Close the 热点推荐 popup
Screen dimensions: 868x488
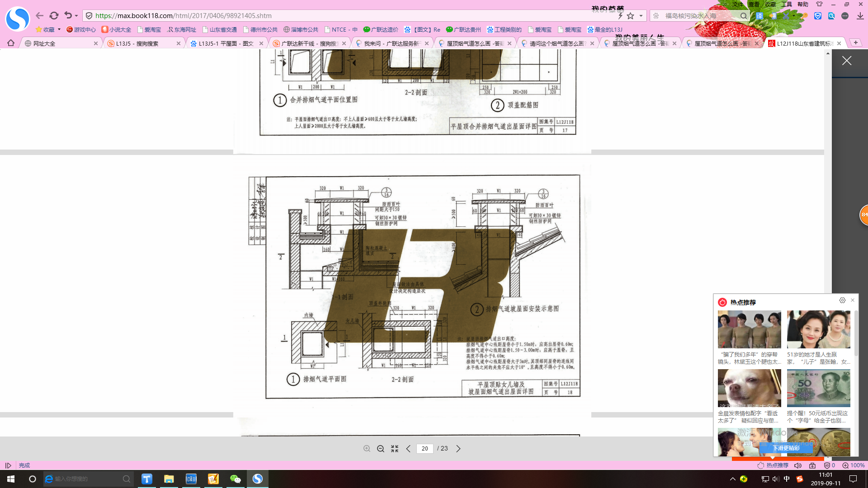tap(853, 300)
